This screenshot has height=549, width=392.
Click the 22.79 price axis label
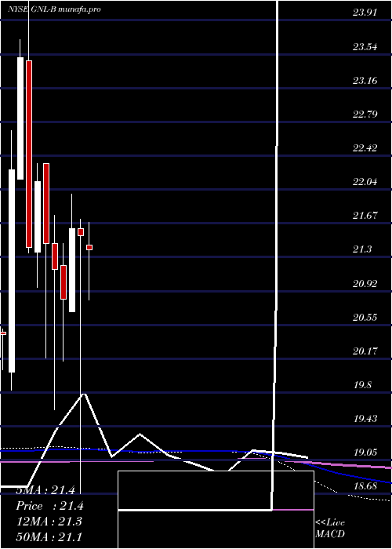point(365,115)
